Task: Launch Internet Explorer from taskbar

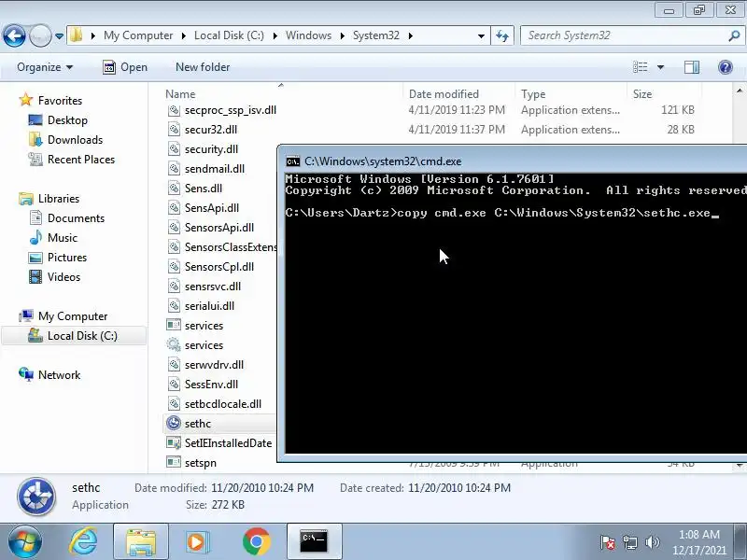Action: 83,542
